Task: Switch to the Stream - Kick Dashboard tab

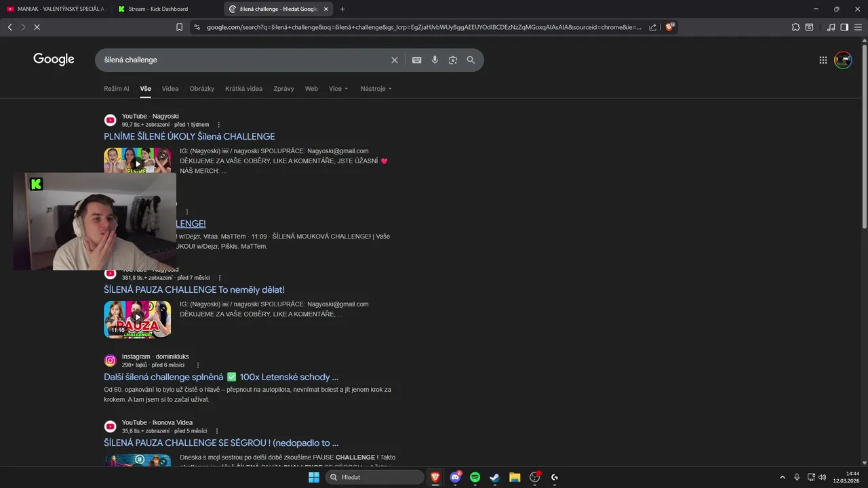Action: click(166, 9)
